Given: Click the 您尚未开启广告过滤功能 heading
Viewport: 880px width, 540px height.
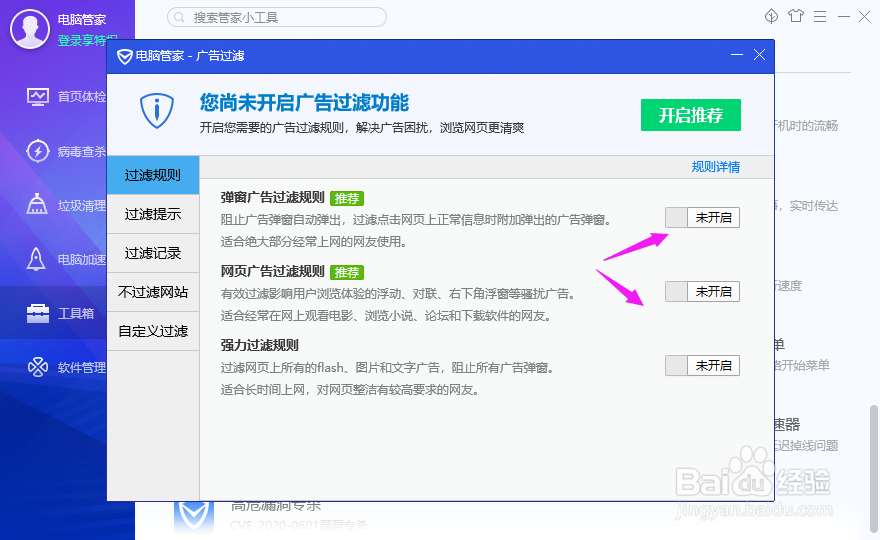Looking at the screenshot, I should click(304, 103).
